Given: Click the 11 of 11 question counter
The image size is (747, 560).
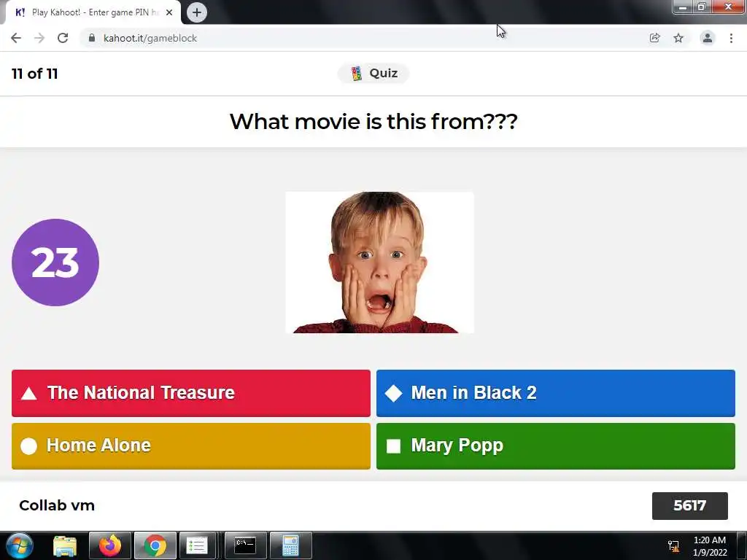Looking at the screenshot, I should 35,74.
